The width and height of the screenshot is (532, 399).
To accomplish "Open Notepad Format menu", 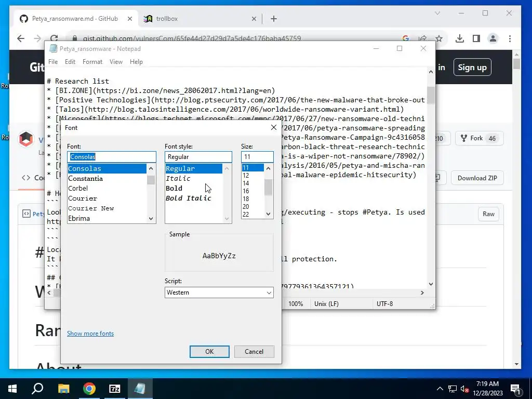I will (92, 62).
